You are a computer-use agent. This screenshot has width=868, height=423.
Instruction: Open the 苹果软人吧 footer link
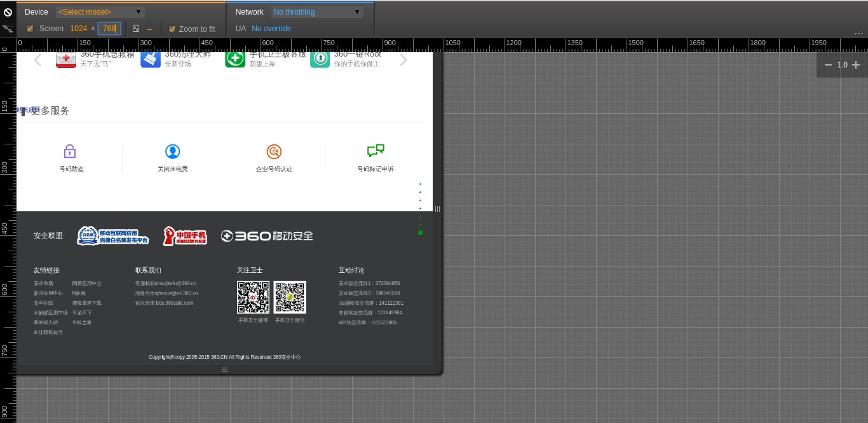(46, 322)
